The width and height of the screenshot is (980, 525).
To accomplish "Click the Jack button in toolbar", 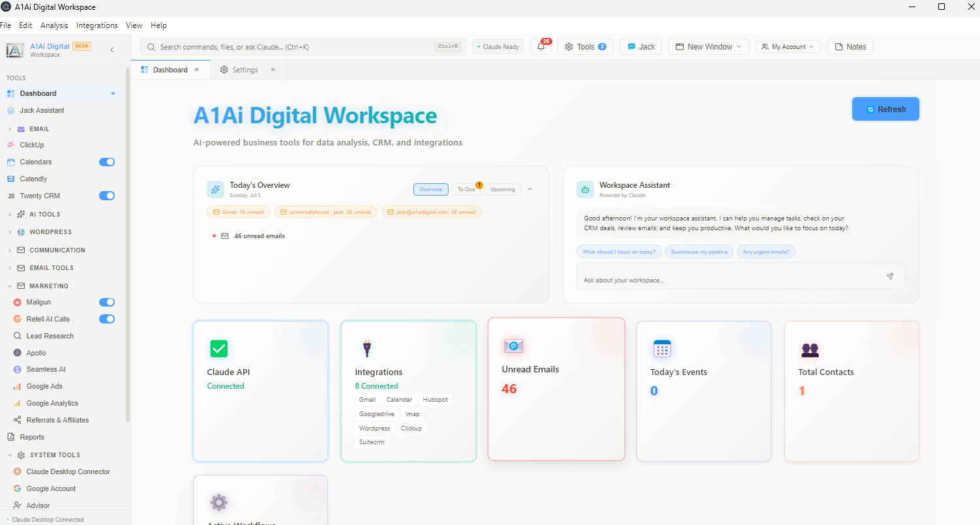I will pos(641,47).
